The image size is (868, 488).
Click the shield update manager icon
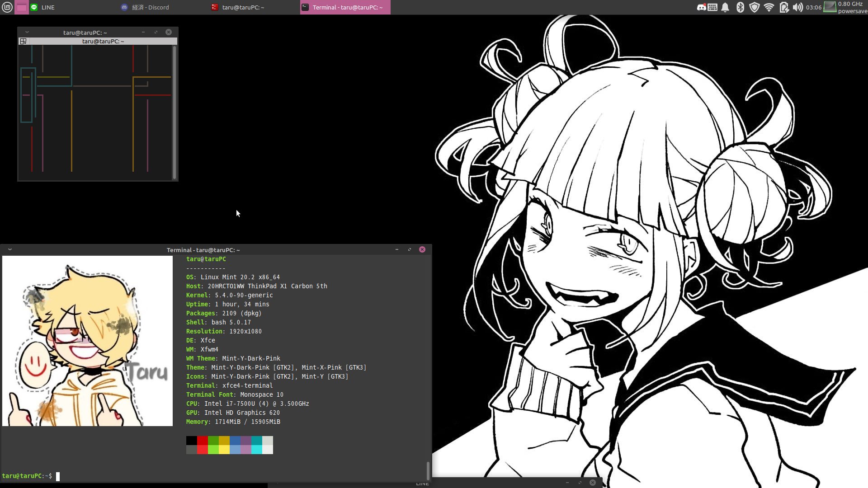pos(754,7)
